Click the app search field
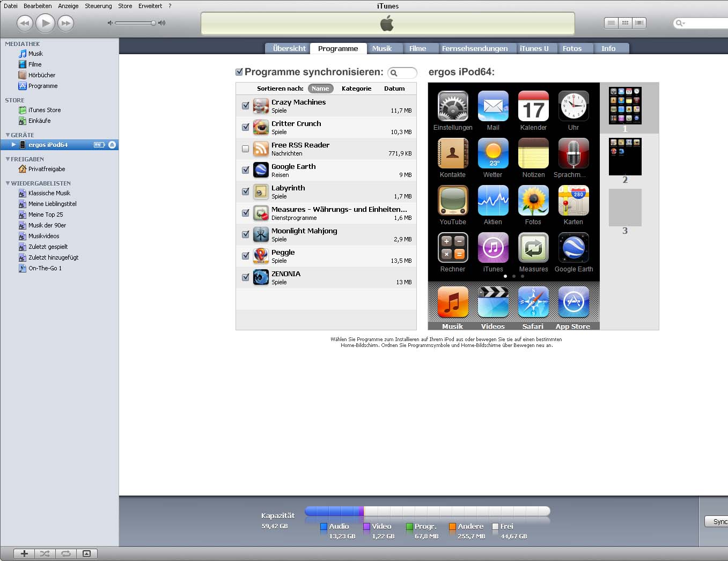 (402, 73)
